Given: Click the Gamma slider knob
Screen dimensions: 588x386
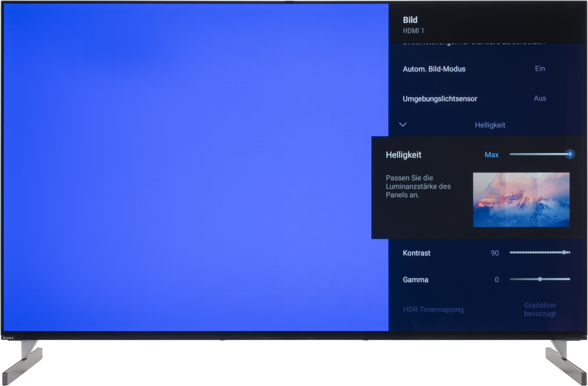Looking at the screenshot, I should click(540, 279).
